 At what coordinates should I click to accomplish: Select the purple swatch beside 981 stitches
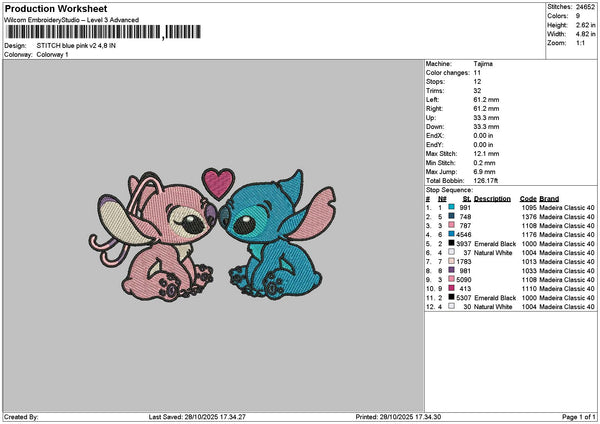[x=452, y=270]
